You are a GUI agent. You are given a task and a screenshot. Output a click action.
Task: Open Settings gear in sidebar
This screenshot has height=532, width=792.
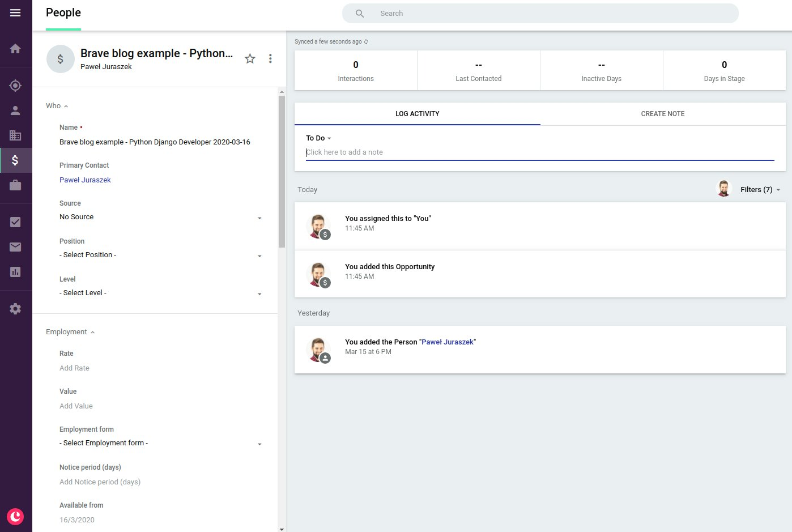tap(15, 309)
